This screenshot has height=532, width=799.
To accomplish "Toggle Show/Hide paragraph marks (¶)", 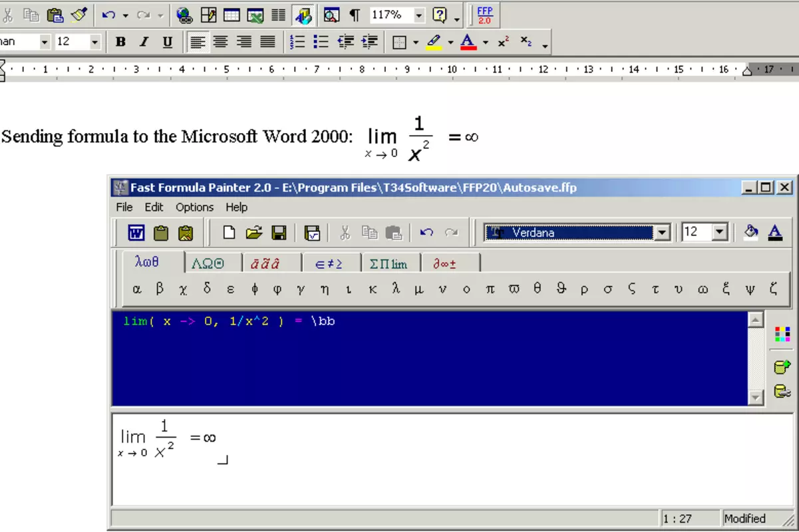I will tap(355, 15).
